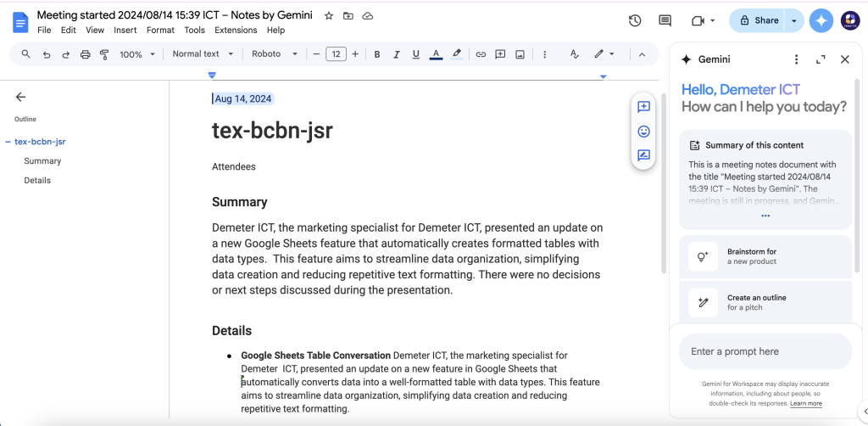Add comment from side floating bar
The image size is (868, 426).
pyautogui.click(x=643, y=107)
